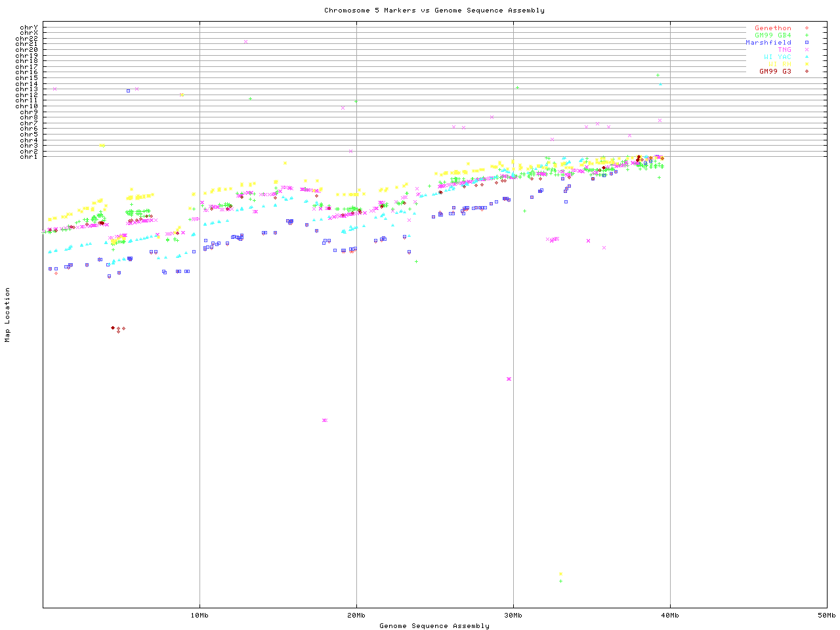
Task: Click the Genethon diamond marker in legend
Action: pyautogui.click(x=807, y=28)
